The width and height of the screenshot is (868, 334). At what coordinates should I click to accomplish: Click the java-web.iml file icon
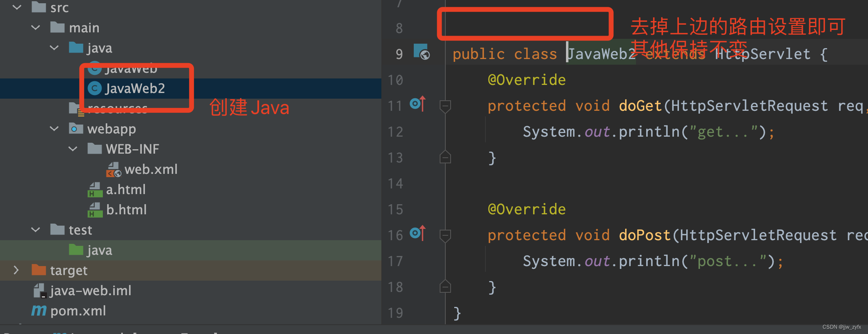(40, 291)
